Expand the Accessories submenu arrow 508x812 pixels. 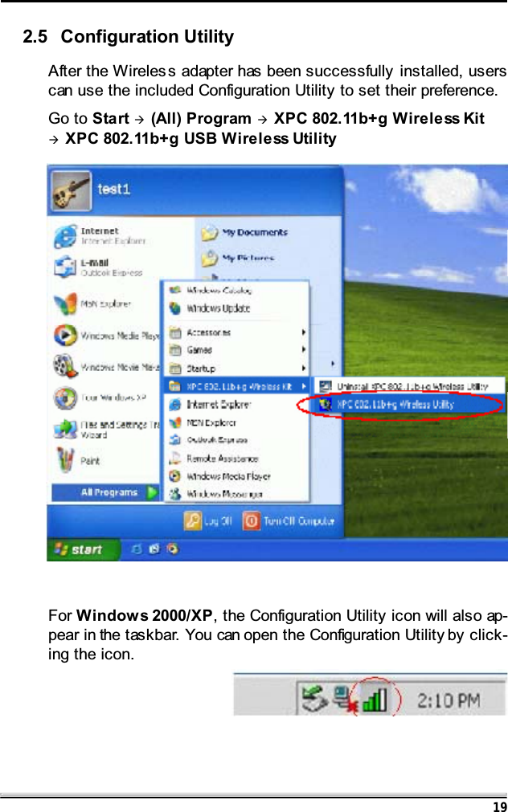pos(304,333)
